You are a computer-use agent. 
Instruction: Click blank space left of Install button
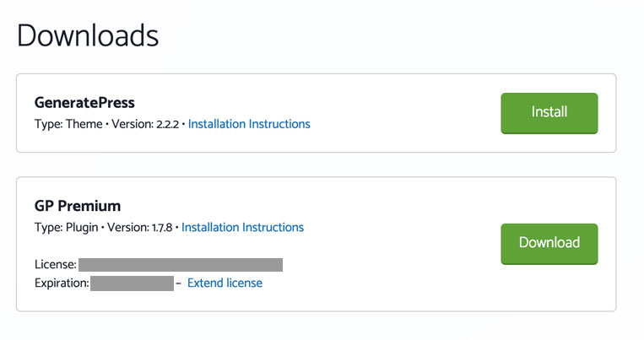click(405, 112)
